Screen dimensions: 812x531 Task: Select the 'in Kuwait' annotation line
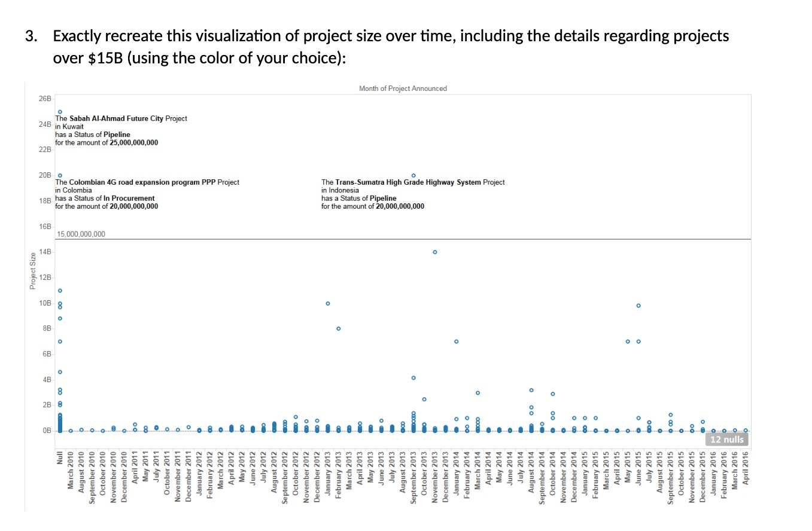(69, 127)
